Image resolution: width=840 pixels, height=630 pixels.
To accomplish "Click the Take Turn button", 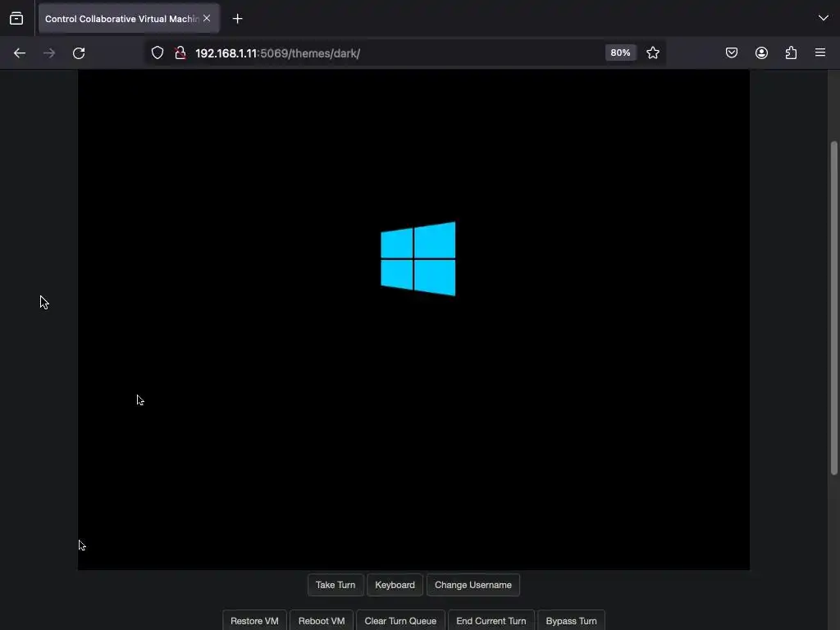I will point(336,585).
